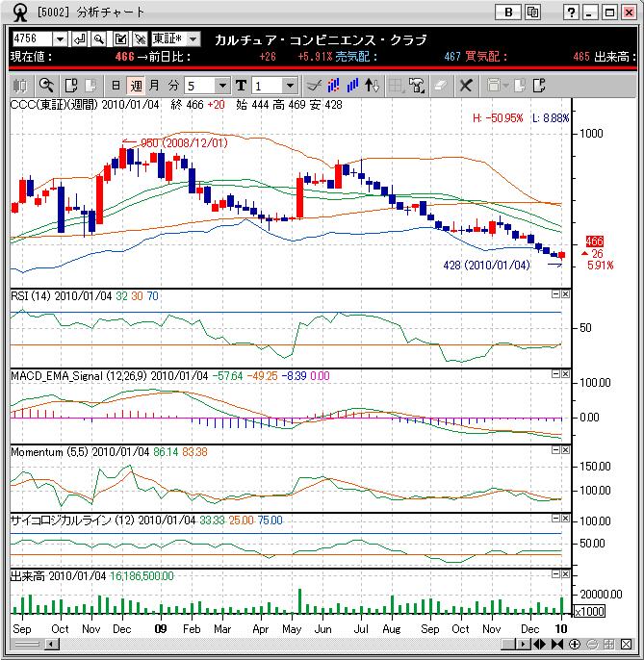Viewport: 644px width, 660px height.
Task: Close the 出来高 volume panel
Action: click(565, 574)
